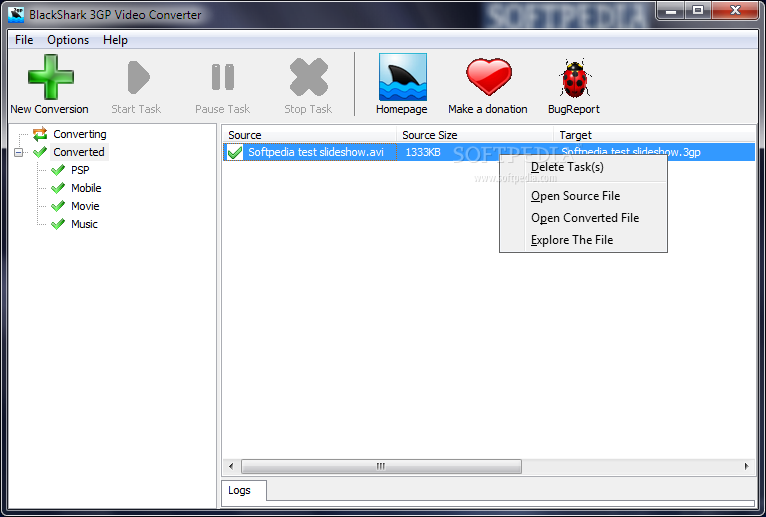Click the checkmark icon next to Music
This screenshot has height=517, width=766.
click(x=58, y=224)
